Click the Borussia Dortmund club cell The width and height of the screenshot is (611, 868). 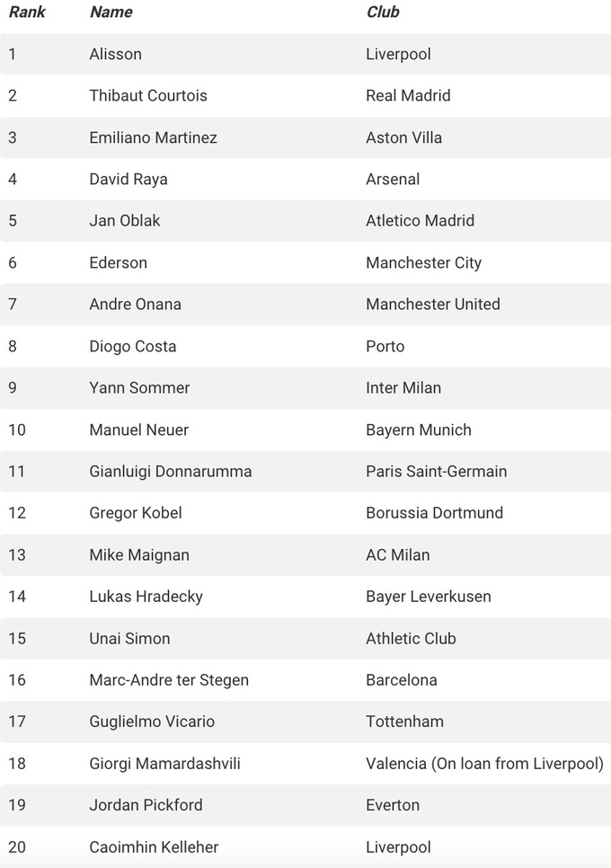click(434, 513)
